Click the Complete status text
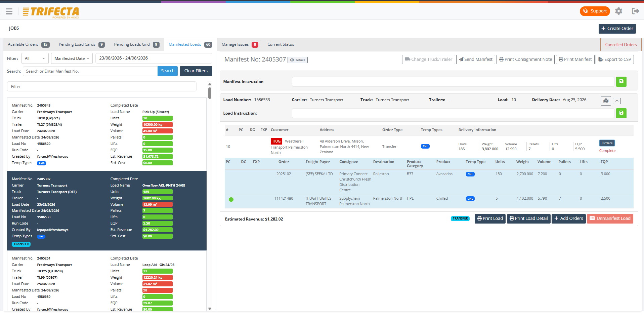The image size is (644, 318). point(607,151)
